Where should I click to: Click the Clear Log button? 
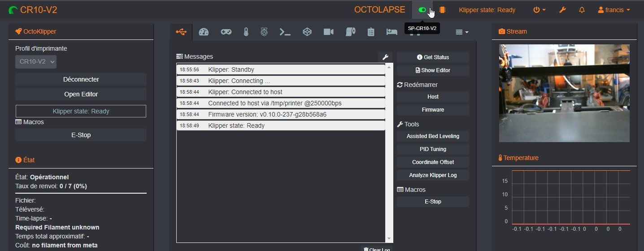point(377,249)
